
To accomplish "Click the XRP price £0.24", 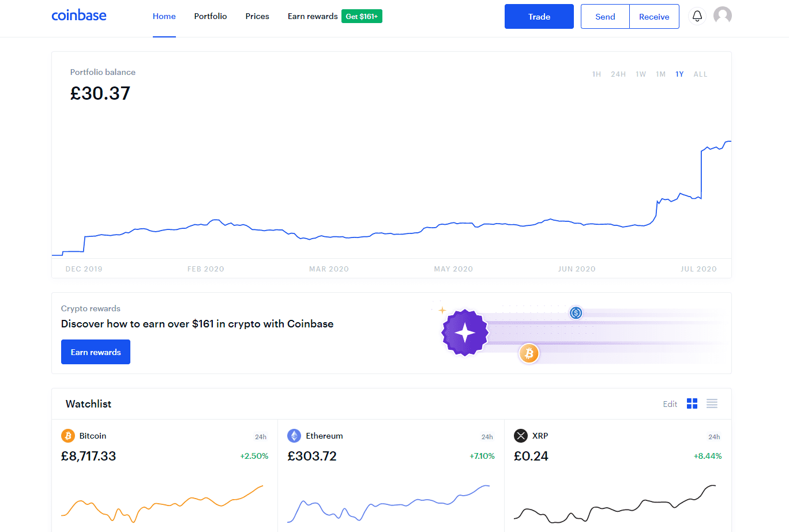I will coord(531,456).
